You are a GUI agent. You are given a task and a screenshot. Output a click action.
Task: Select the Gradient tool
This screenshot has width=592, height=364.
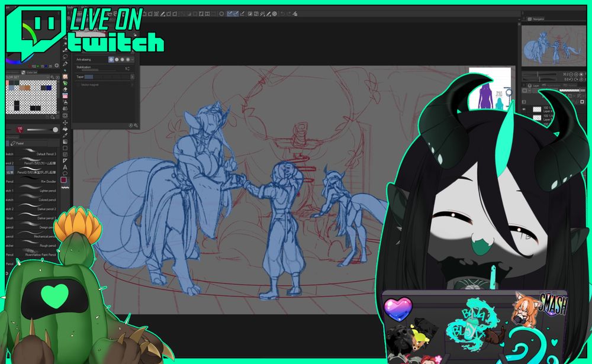(x=65, y=141)
